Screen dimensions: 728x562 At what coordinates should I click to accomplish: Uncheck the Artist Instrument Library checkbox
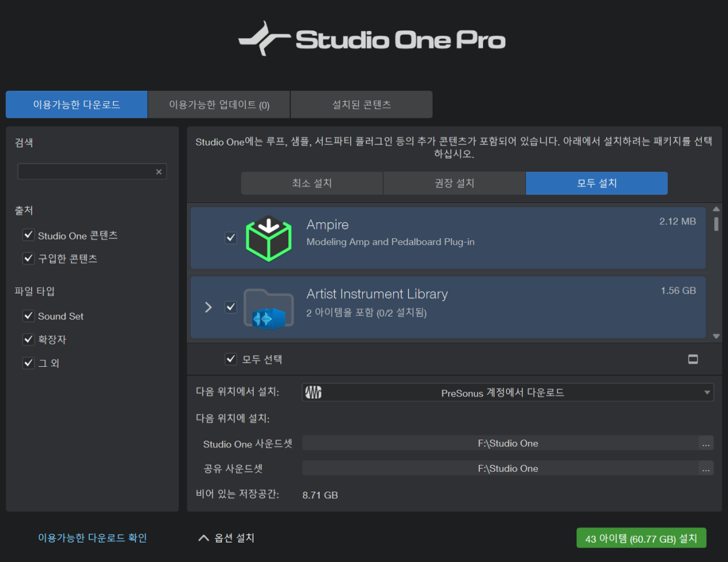[231, 307]
